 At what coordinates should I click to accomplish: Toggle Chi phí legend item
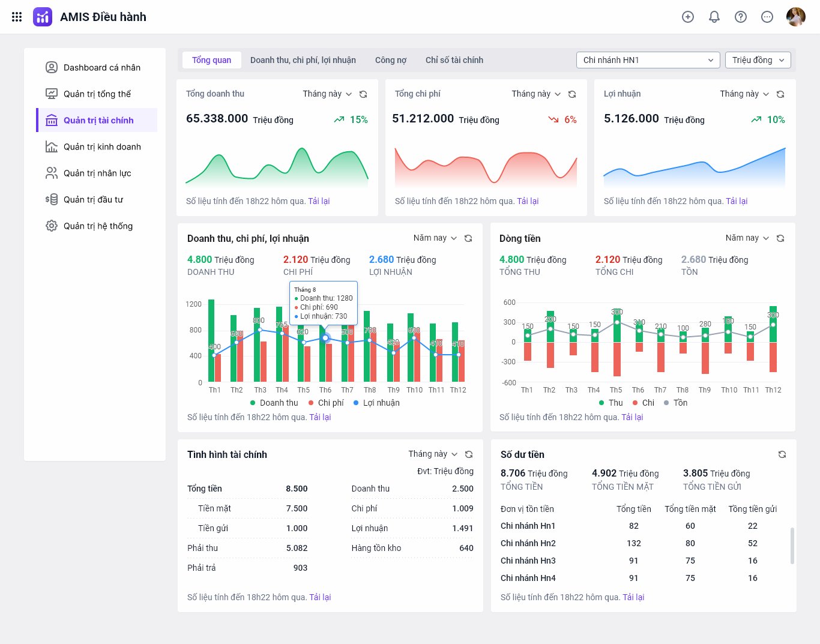pos(326,403)
